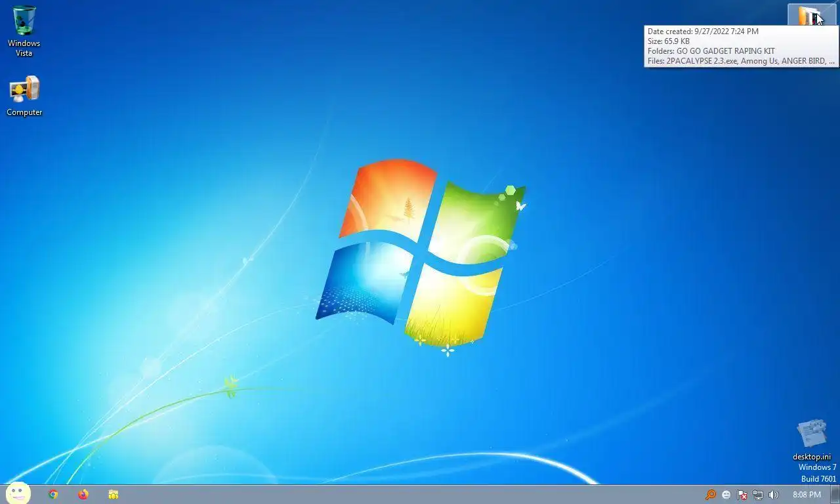This screenshot has height=504, width=840.
Task: Select the desktop.ini file icon
Action: 812,440
